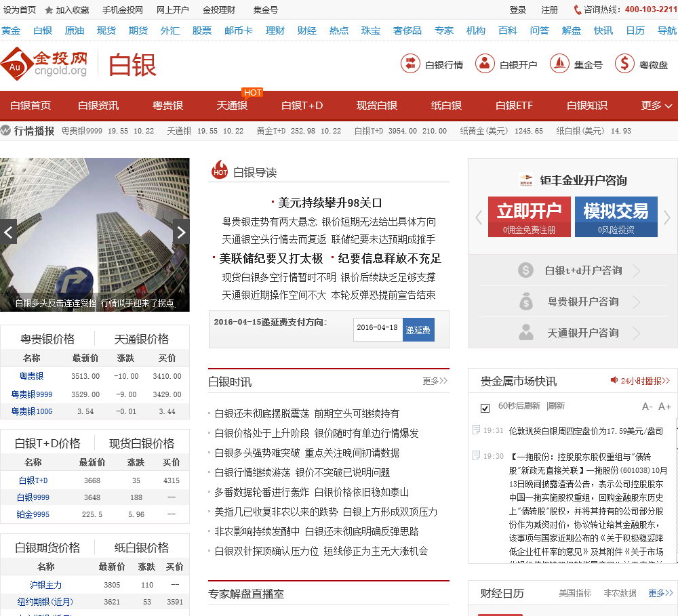
Task: Click the 刷新 link in market news
Action: click(x=557, y=406)
